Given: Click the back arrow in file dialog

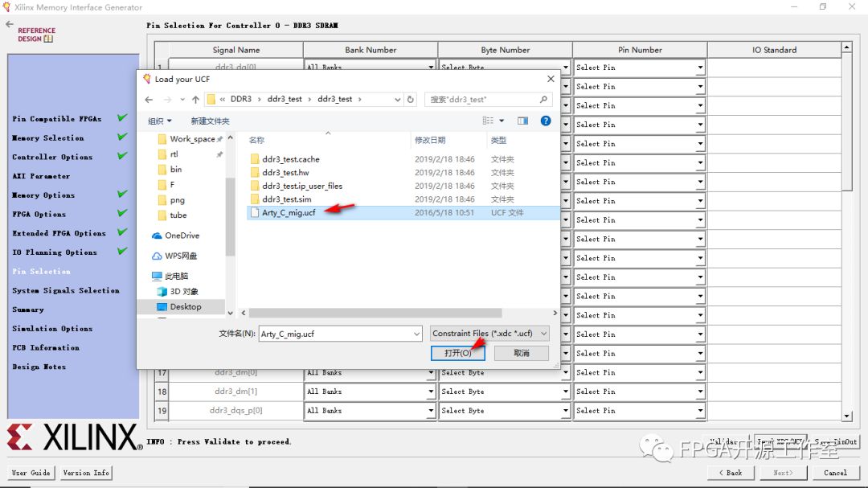Looking at the screenshot, I should click(x=149, y=100).
